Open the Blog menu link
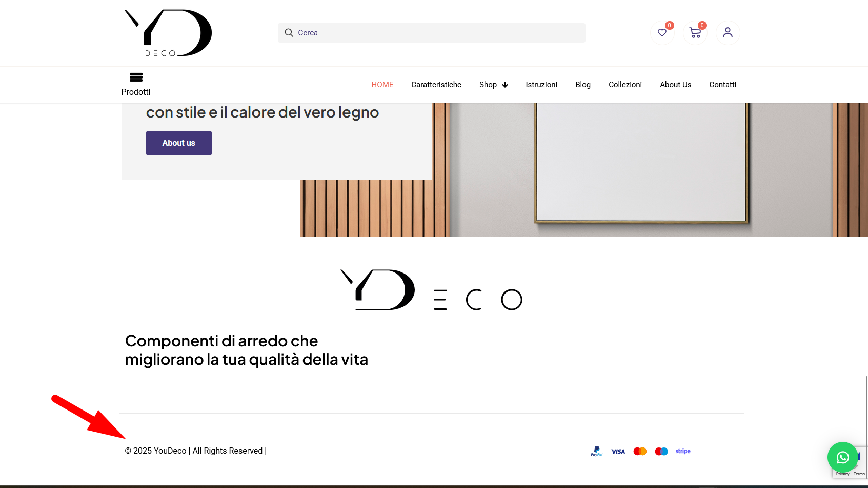This screenshot has height=488, width=868. point(583,85)
